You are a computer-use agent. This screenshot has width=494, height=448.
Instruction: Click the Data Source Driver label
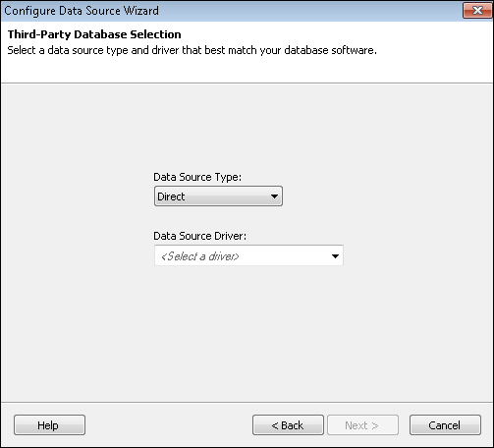tap(199, 236)
